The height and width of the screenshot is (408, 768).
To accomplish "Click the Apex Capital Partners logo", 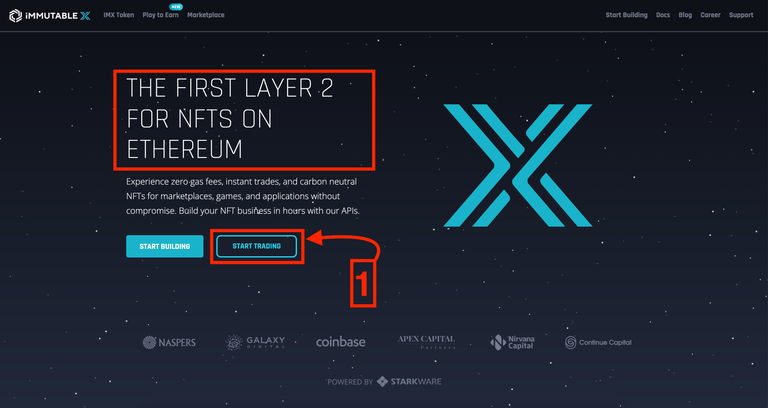I will 426,342.
